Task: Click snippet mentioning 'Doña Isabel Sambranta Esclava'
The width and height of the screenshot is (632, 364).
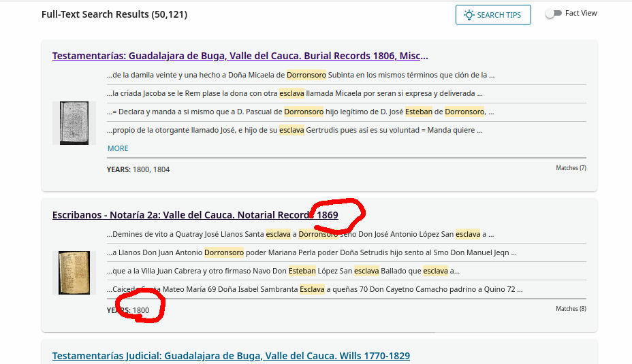Action: [x=315, y=289]
